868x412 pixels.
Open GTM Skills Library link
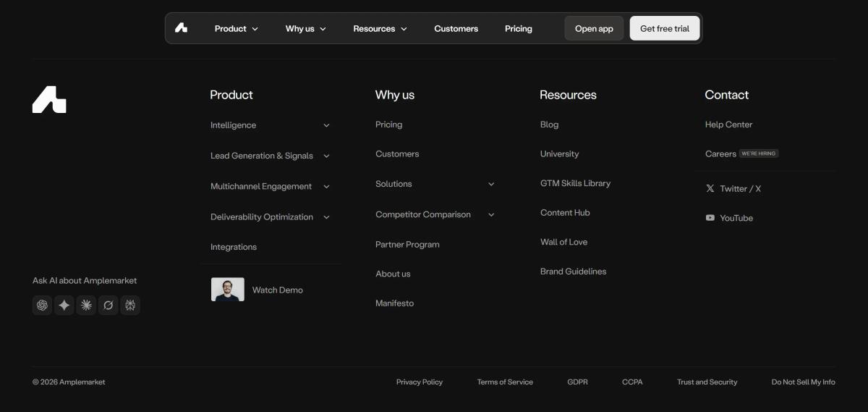pyautogui.click(x=575, y=183)
